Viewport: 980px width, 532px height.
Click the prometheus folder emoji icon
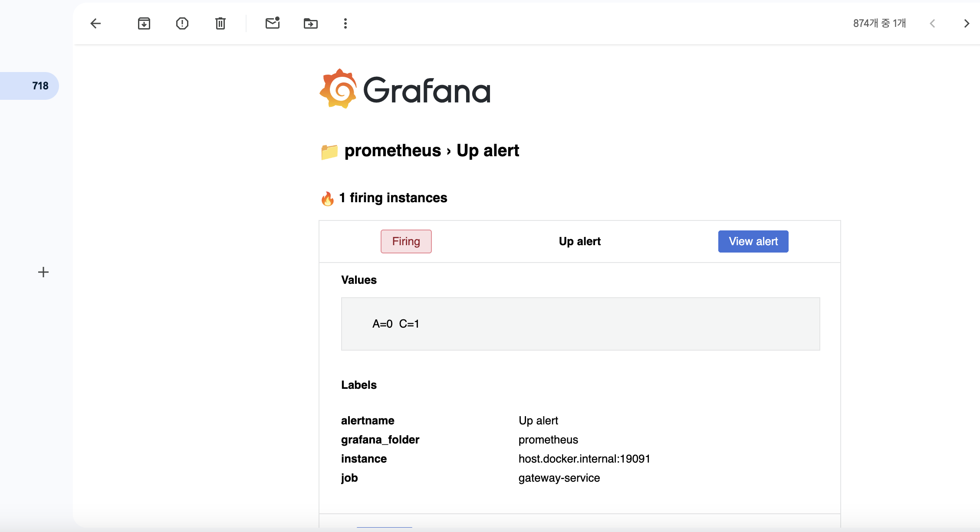click(329, 152)
